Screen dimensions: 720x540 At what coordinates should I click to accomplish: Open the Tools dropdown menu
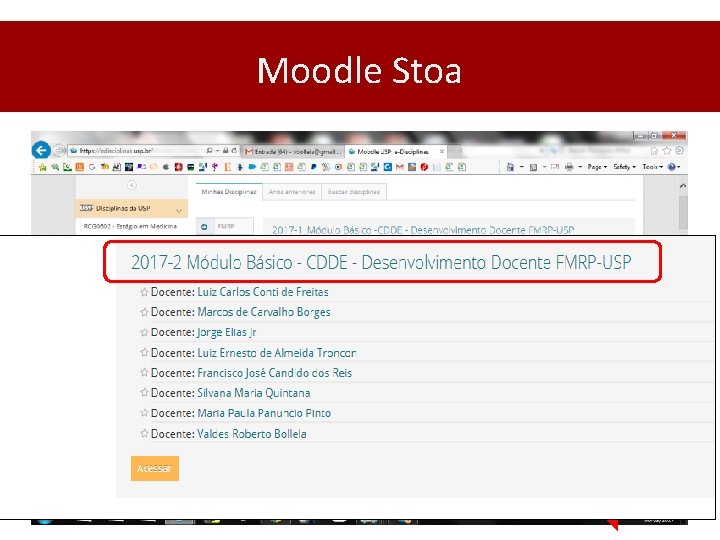point(652,167)
